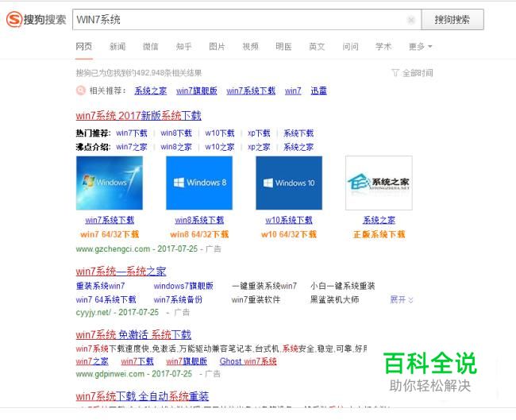Open related suggestion 系统之家

click(x=151, y=91)
